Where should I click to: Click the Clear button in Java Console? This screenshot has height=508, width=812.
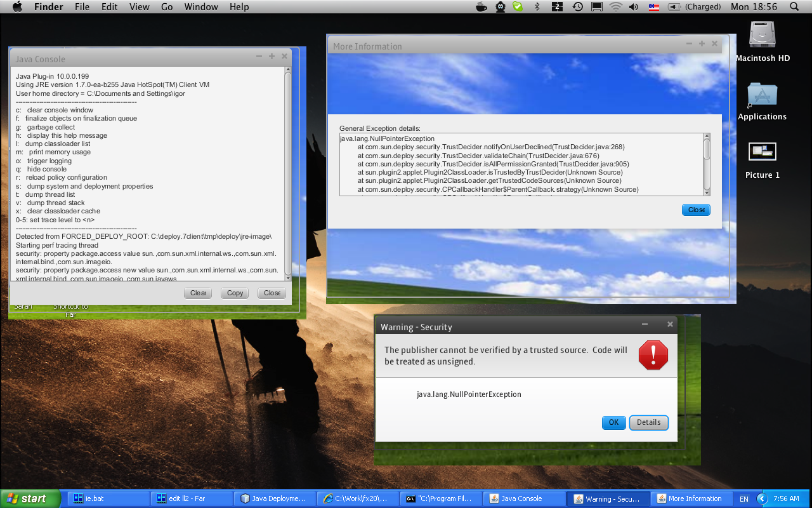point(199,293)
